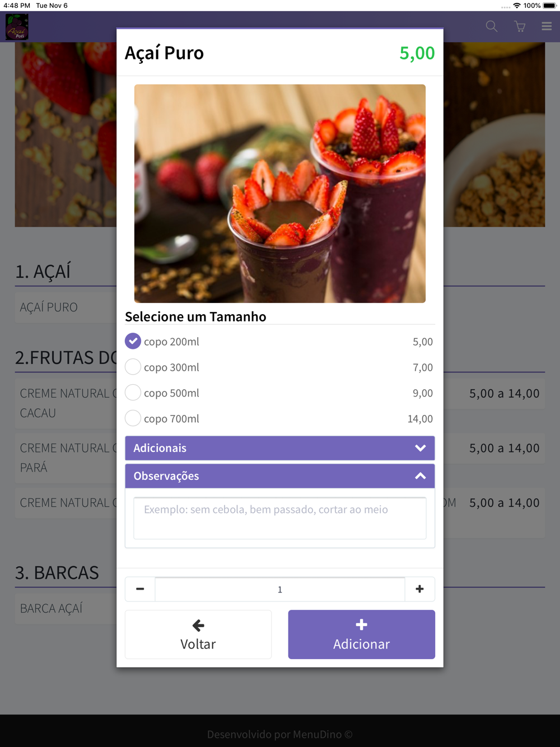Click the Adicionar button
The height and width of the screenshot is (747, 560).
click(x=362, y=634)
